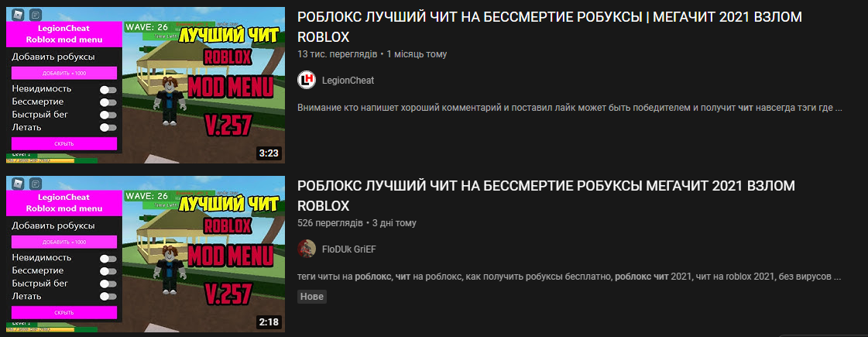Open second video title by FloDUk GriEF
868x337 pixels.
tap(547, 196)
